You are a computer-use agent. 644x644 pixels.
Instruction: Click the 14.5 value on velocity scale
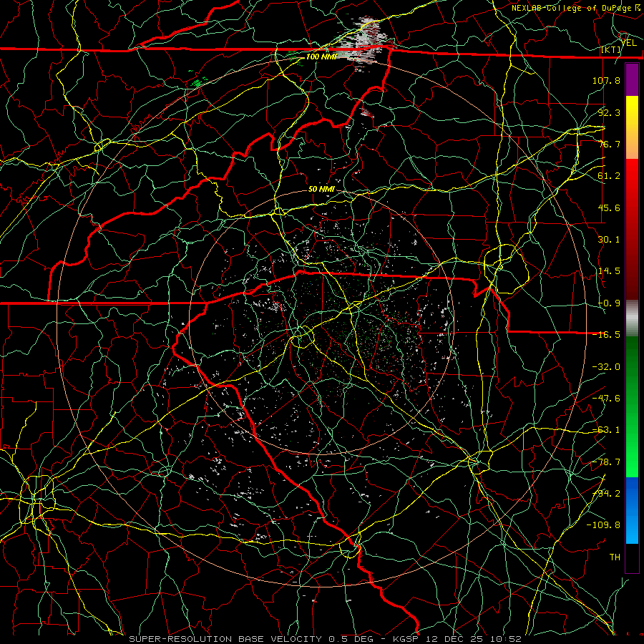609,271
